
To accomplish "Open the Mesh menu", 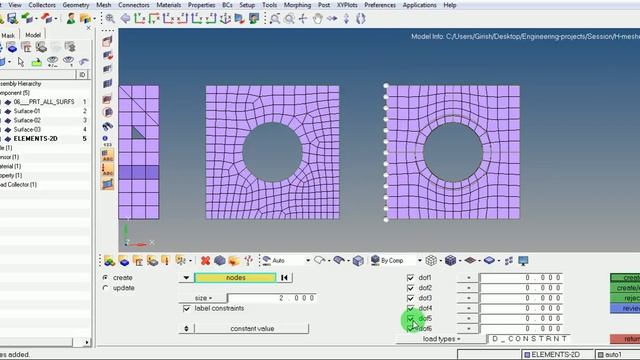I will click(104, 5).
